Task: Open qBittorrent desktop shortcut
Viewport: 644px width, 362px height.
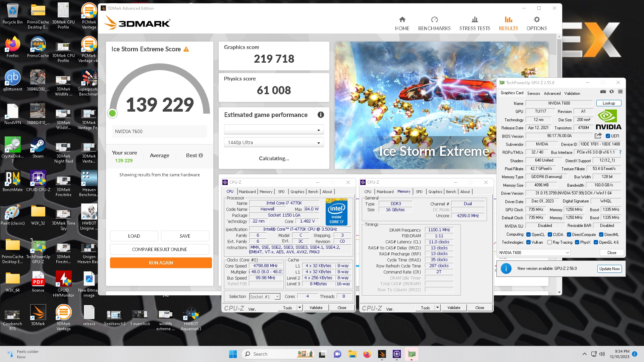Action: pos(12,81)
